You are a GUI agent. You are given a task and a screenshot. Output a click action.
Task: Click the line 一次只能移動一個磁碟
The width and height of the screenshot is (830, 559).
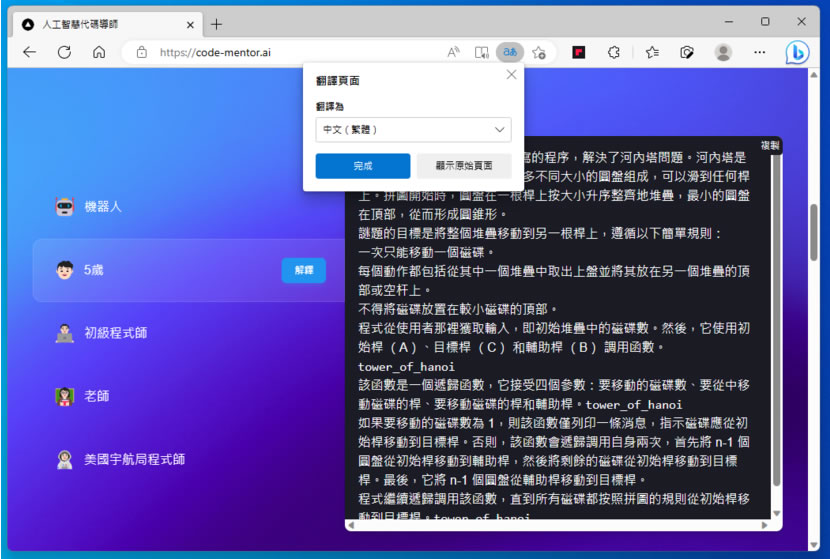click(x=426, y=252)
